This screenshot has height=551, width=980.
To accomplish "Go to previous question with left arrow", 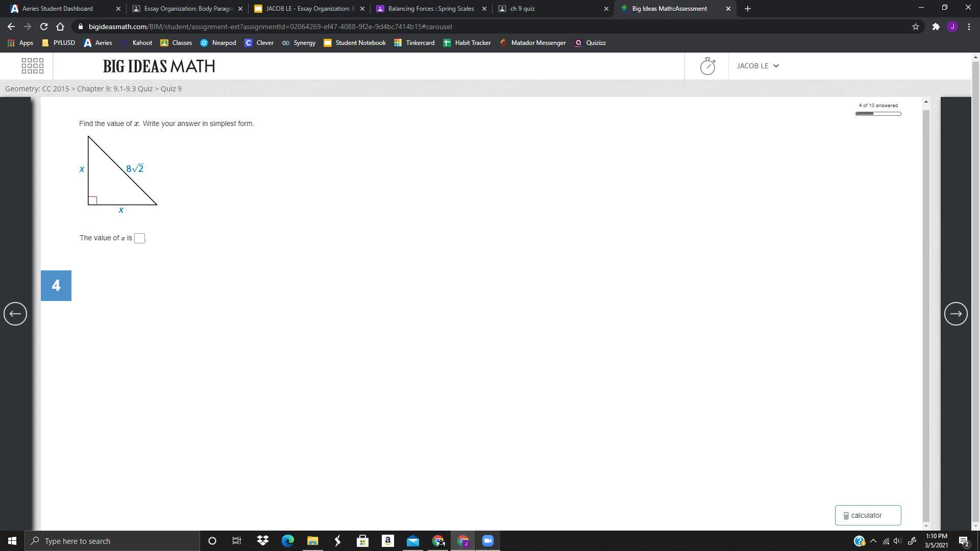I will 15,314.
